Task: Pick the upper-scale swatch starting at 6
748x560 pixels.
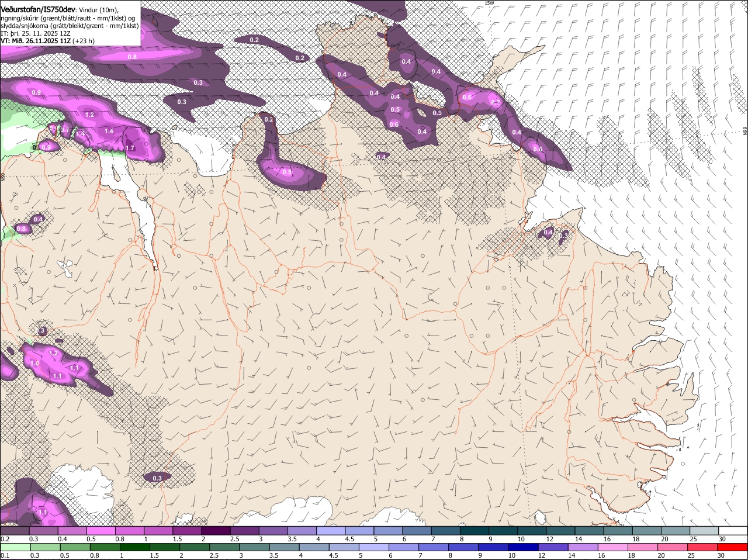Action: click(417, 531)
